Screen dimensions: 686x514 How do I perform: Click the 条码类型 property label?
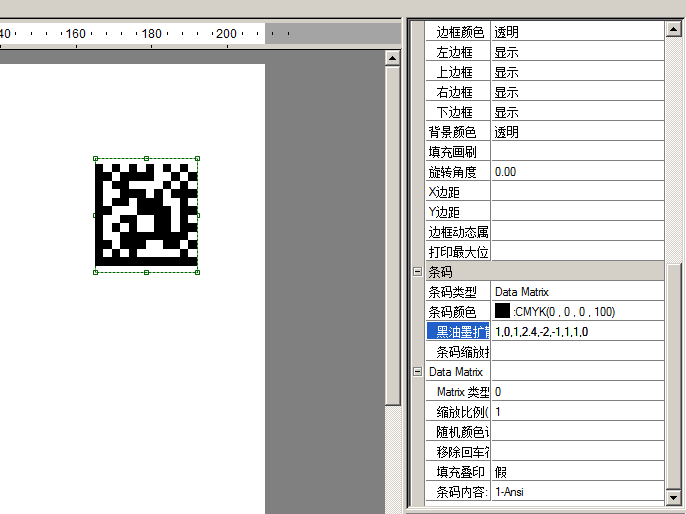tap(452, 292)
